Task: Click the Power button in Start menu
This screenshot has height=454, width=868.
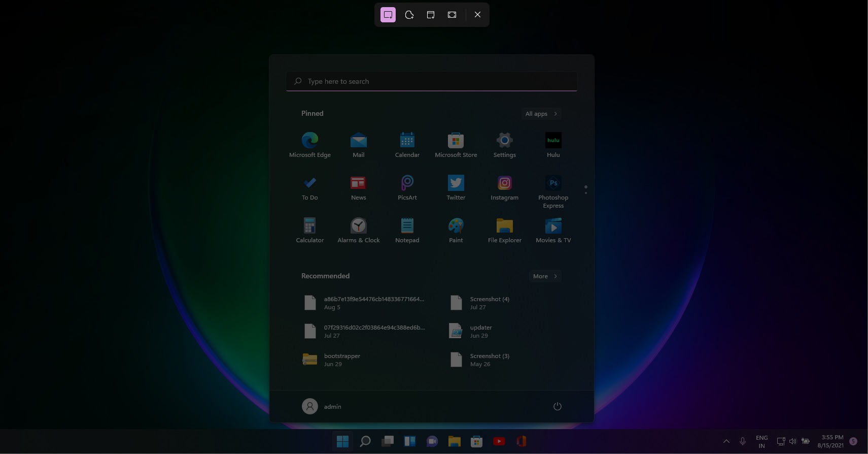Action: point(557,406)
